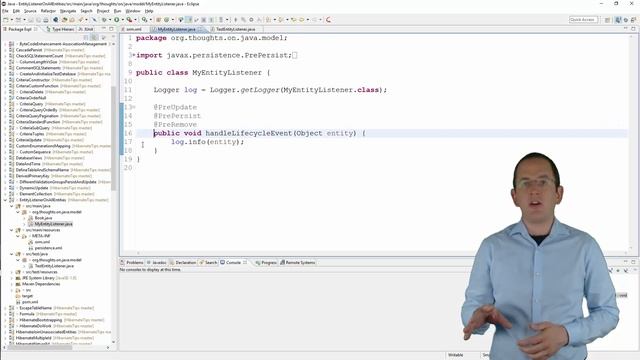This screenshot has height=360, width=640.
Task: Open the Problems view tab
Action: 132,262
